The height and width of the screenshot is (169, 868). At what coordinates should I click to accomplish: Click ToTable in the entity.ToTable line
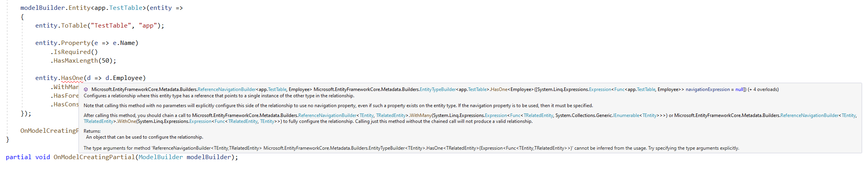coord(74,26)
